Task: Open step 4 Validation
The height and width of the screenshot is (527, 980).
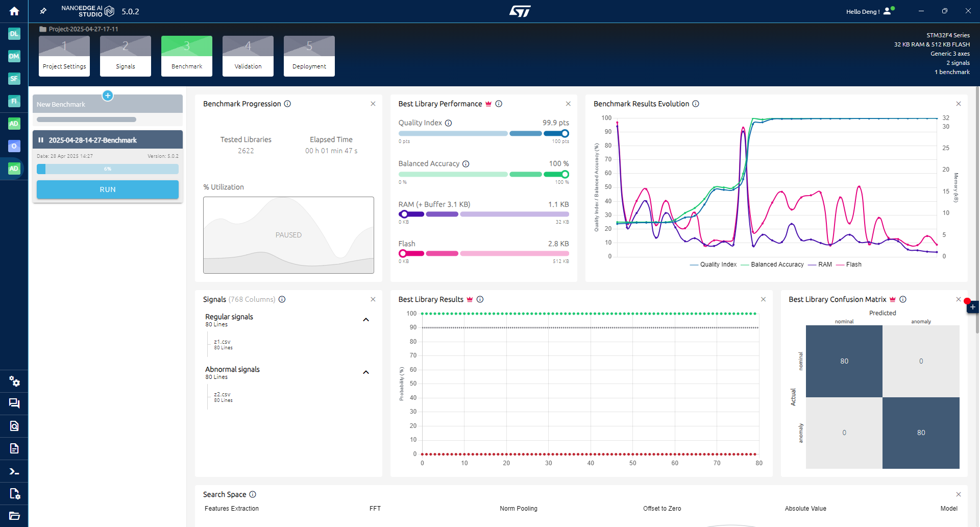Action: (248, 56)
